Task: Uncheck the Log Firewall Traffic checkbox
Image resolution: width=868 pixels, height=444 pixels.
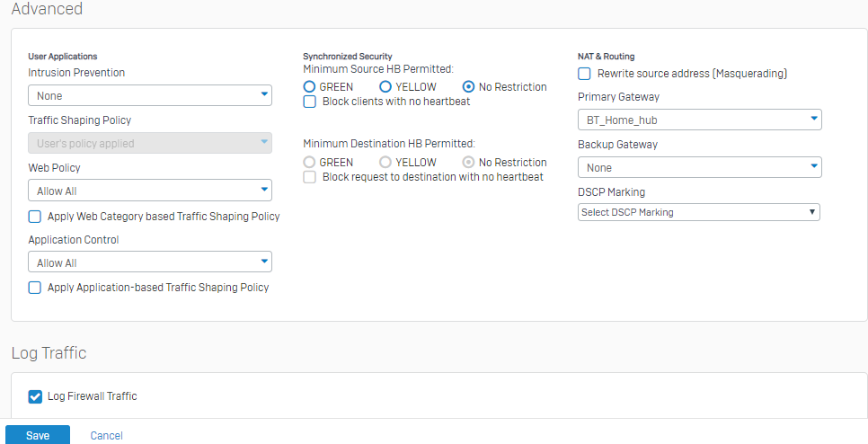Action: 35,396
